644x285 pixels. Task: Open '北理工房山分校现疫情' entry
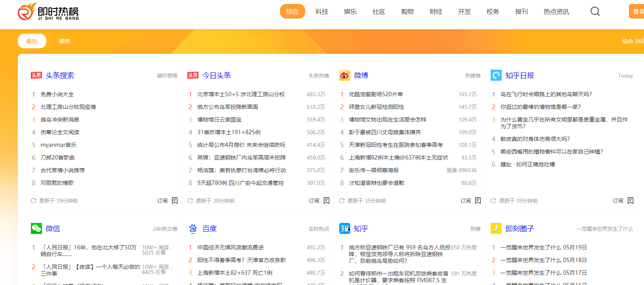tap(68, 107)
